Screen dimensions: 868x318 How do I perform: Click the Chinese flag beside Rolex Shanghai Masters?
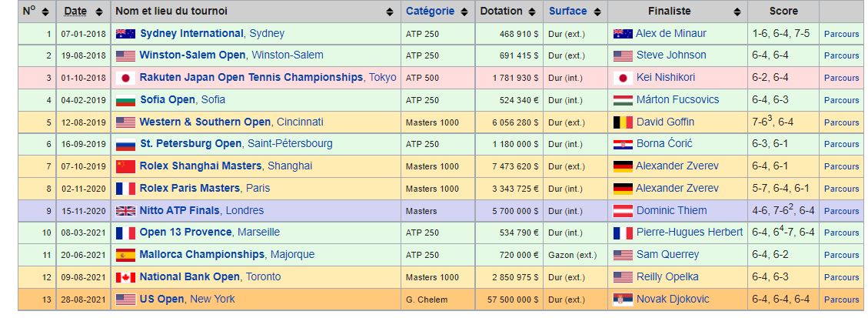(x=125, y=166)
